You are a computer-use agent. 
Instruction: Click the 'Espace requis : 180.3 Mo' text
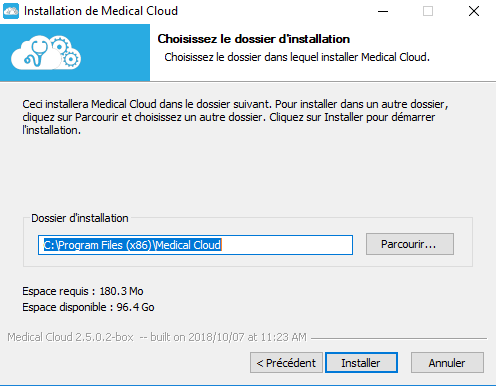point(83,291)
